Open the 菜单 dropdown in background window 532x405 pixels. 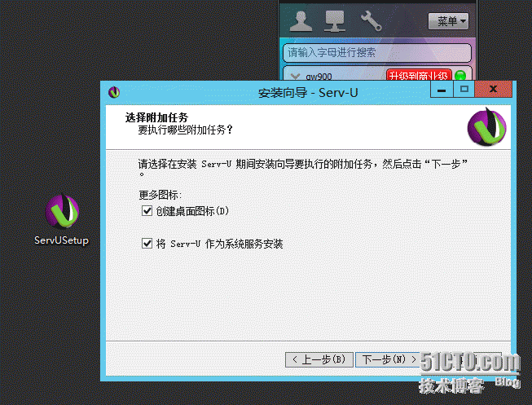[x=448, y=21]
